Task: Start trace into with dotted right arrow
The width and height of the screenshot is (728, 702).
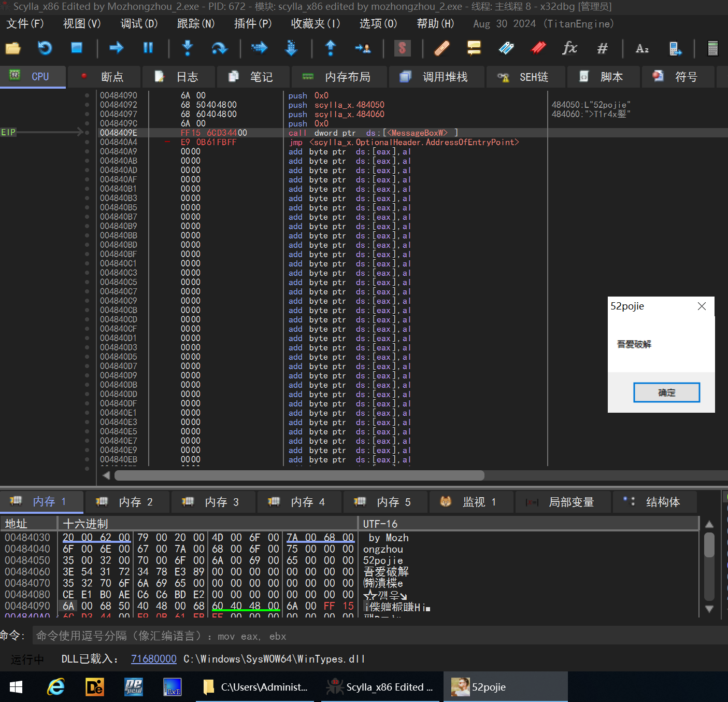Action: point(259,48)
